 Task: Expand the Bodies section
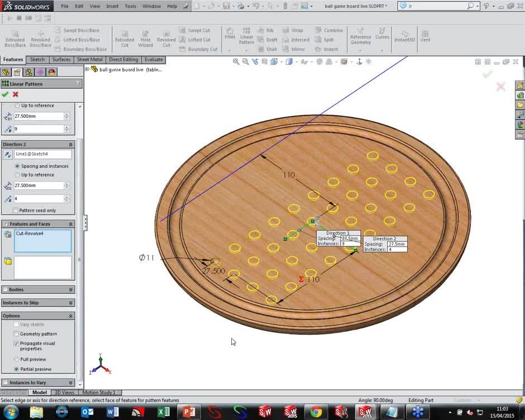(71, 289)
